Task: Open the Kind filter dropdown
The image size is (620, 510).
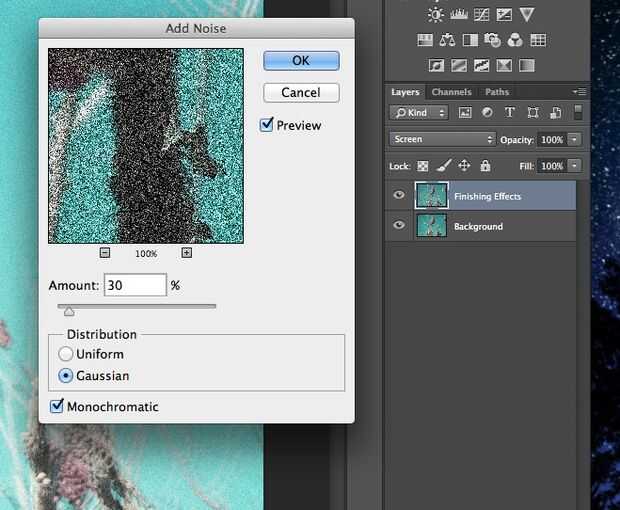Action: [419, 113]
